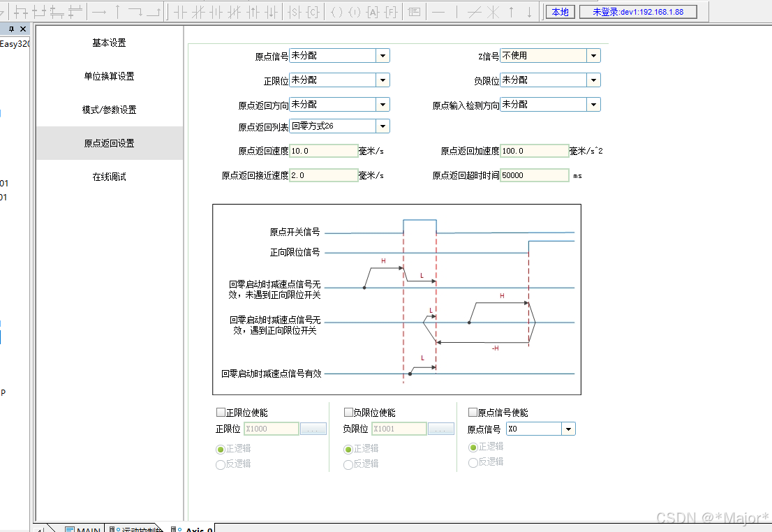Screen dimensions: 772x532
Task: Select the 原点返回设置 section
Action: [x=110, y=143]
